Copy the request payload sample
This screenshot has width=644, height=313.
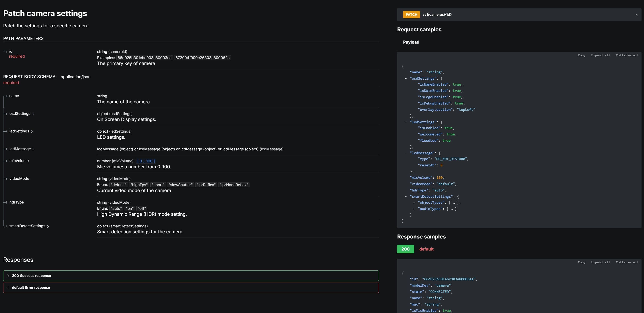tap(581, 55)
